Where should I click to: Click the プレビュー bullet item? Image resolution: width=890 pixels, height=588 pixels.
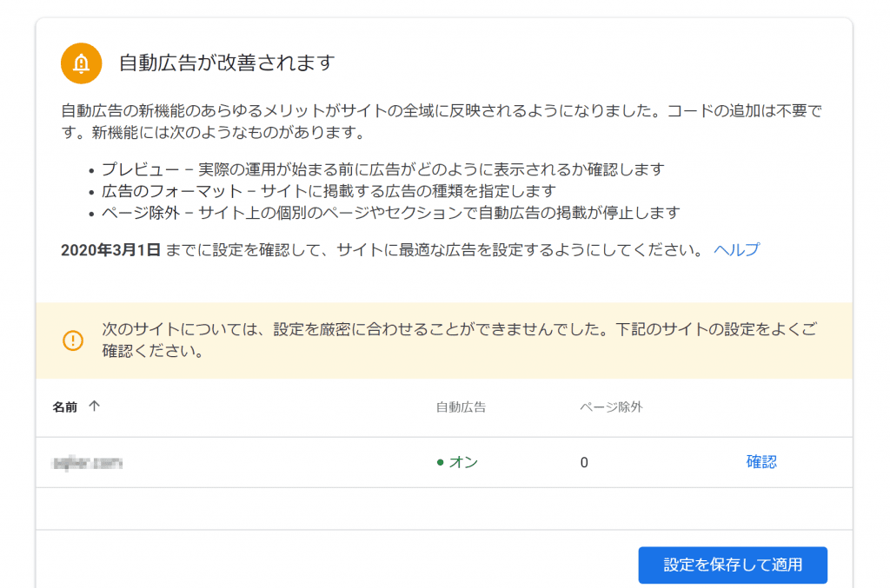point(382,168)
